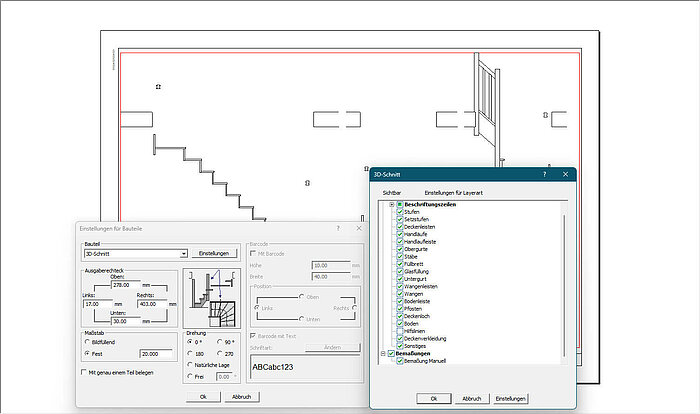Click the Rechts field with value 403.00
This screenshot has height=414, width=700.
(x=152, y=304)
